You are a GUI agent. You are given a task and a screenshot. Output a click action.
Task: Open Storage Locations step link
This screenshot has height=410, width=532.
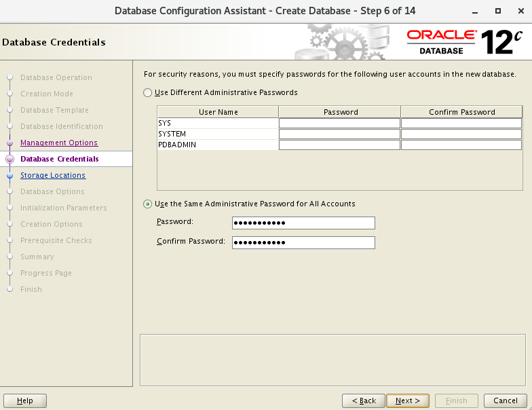(53, 175)
